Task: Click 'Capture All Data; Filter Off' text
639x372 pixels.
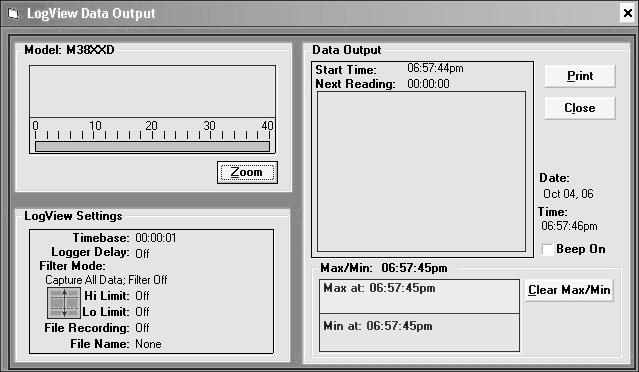Action: (106, 280)
